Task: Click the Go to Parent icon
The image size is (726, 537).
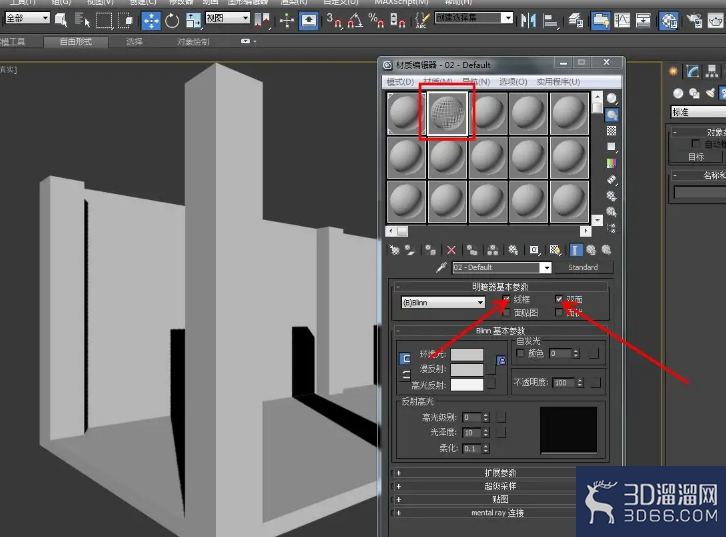Action: point(591,250)
